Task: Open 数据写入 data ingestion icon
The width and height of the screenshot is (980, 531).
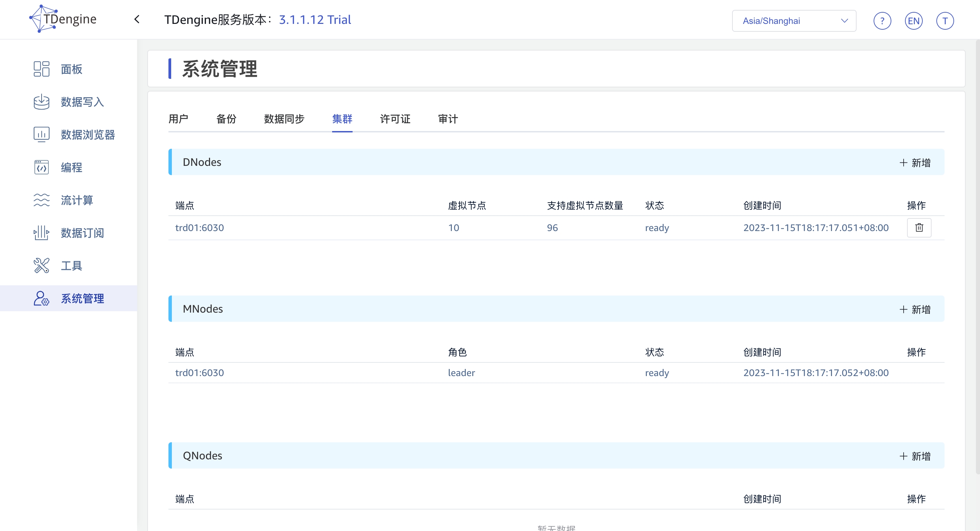Action: [x=41, y=102]
